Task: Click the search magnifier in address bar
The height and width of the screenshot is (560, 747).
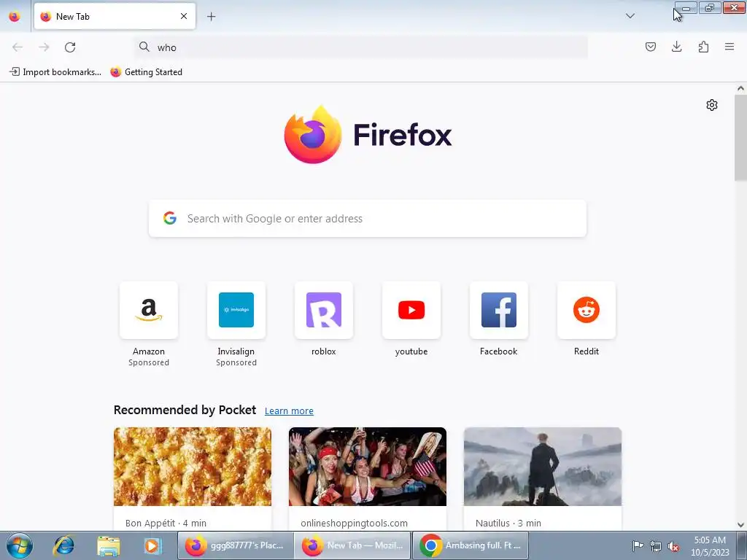Action: (144, 47)
